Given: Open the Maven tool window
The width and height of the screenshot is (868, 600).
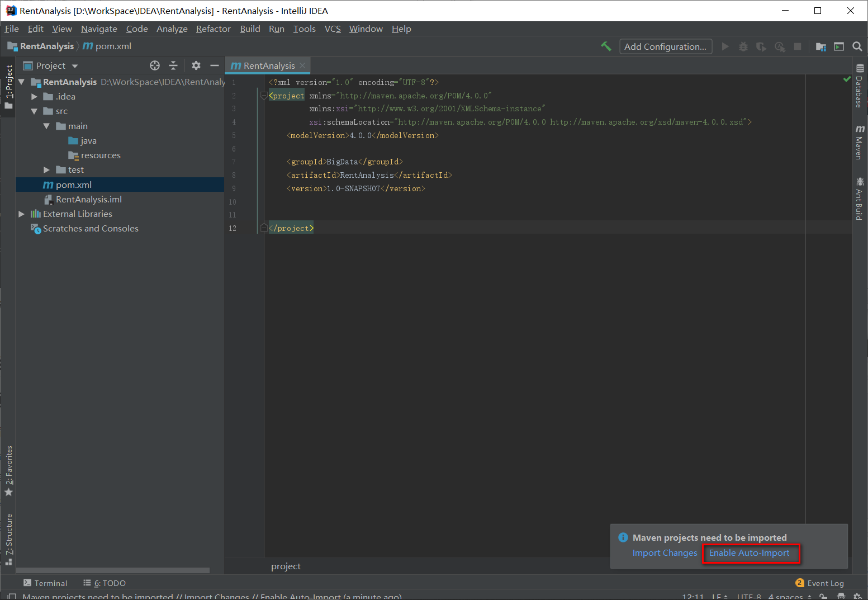Looking at the screenshot, I should (x=859, y=143).
